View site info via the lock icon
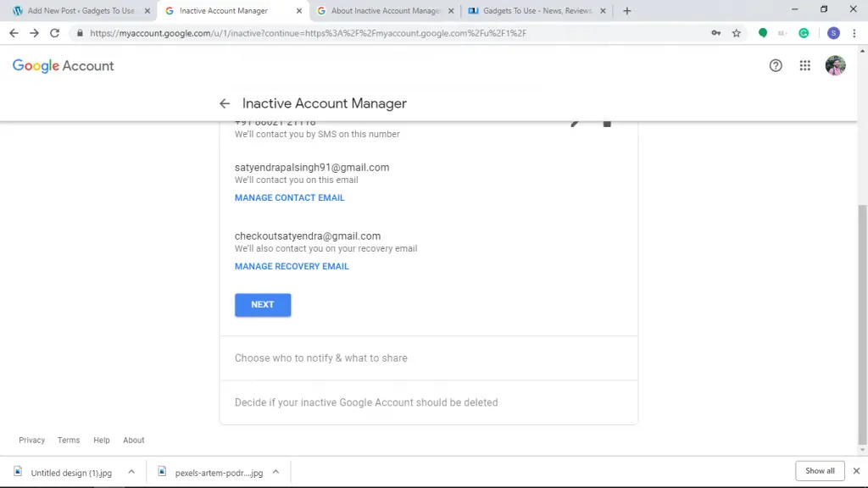 (x=80, y=33)
